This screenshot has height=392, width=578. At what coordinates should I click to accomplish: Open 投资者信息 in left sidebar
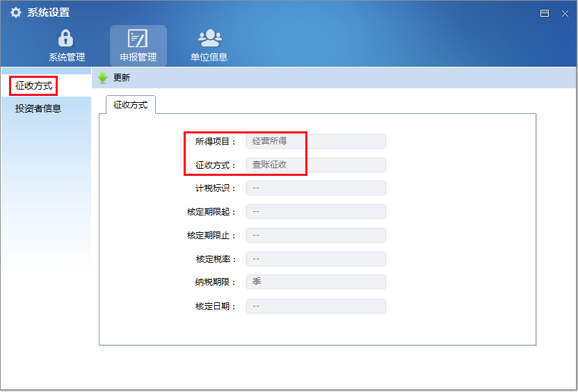point(38,108)
